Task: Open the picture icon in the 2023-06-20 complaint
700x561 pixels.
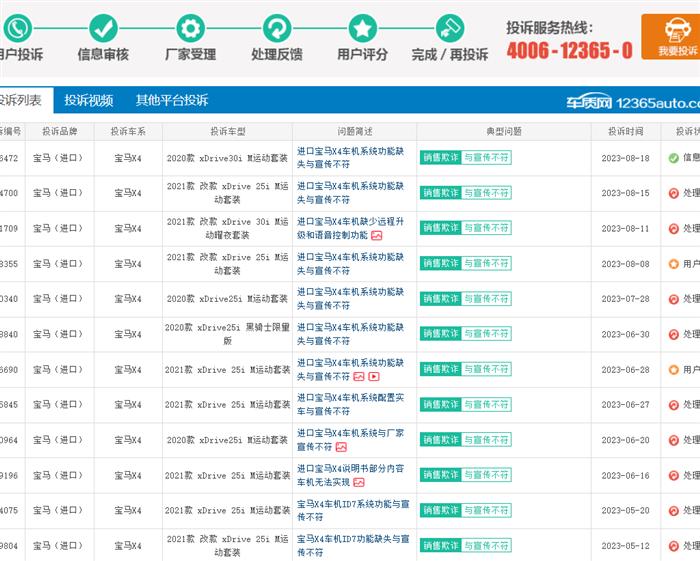Action: tap(341, 447)
